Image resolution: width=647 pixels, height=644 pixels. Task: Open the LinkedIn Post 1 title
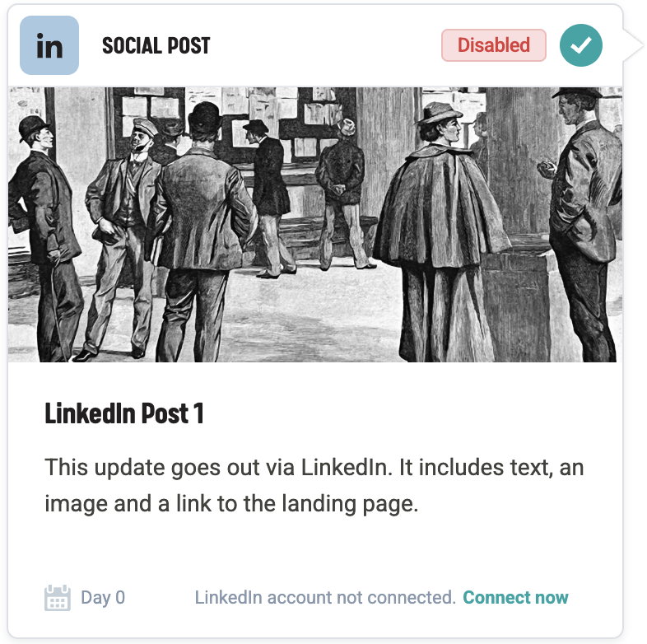(124, 413)
